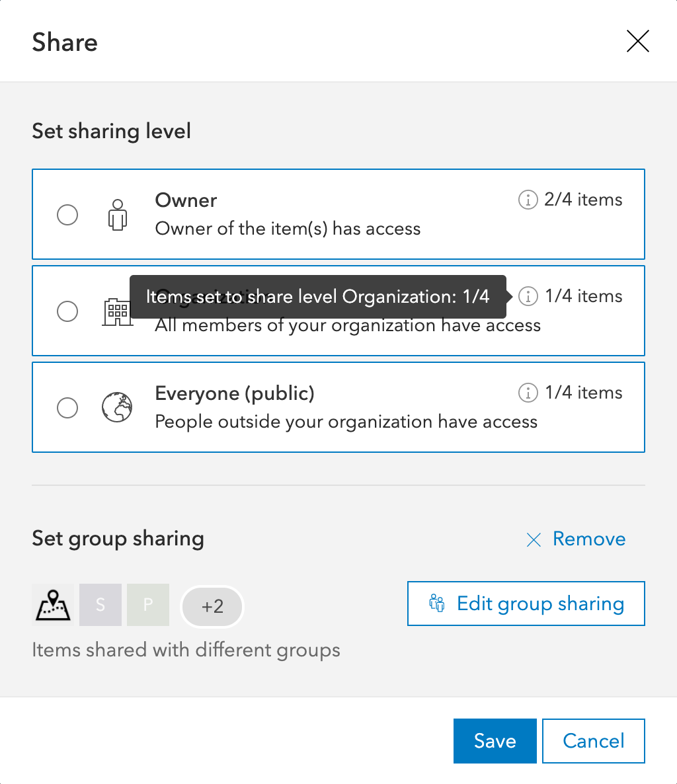Viewport: 677px width, 784px height.
Task: Click the "Owner" option title text
Action: tap(186, 200)
